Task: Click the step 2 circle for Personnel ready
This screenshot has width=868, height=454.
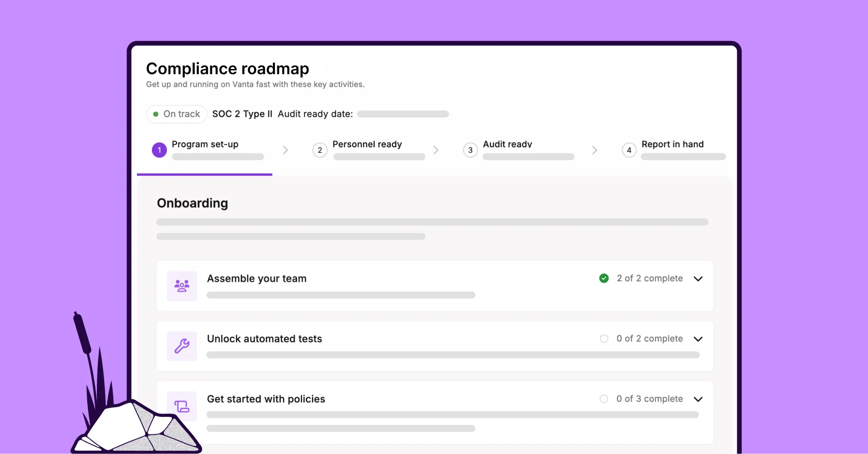Action: pyautogui.click(x=320, y=150)
